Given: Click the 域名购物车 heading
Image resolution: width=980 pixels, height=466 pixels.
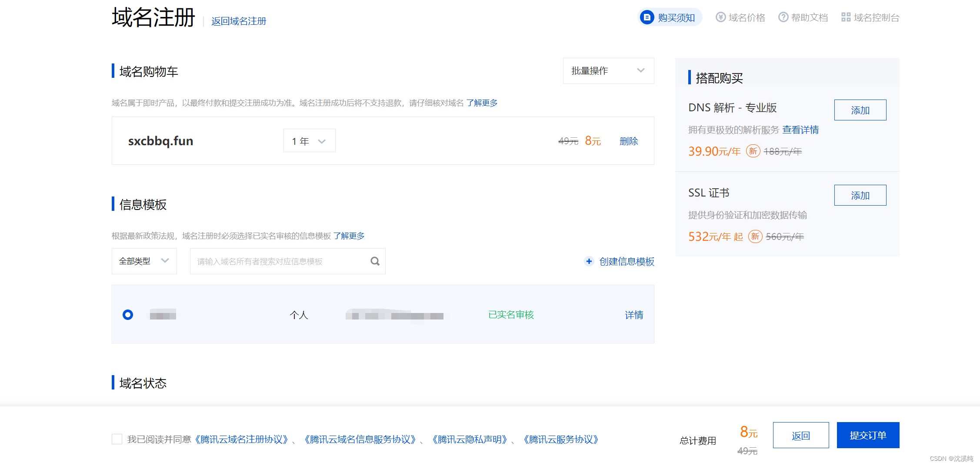Looking at the screenshot, I should (149, 72).
